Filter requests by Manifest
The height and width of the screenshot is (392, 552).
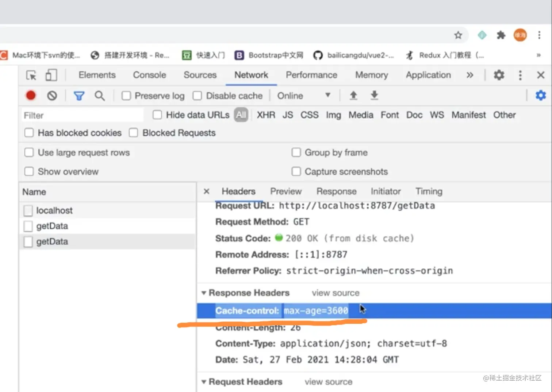tap(469, 115)
